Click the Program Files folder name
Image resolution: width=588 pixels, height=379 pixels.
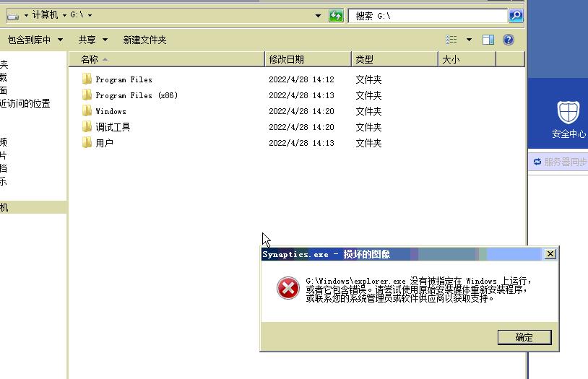tap(124, 79)
